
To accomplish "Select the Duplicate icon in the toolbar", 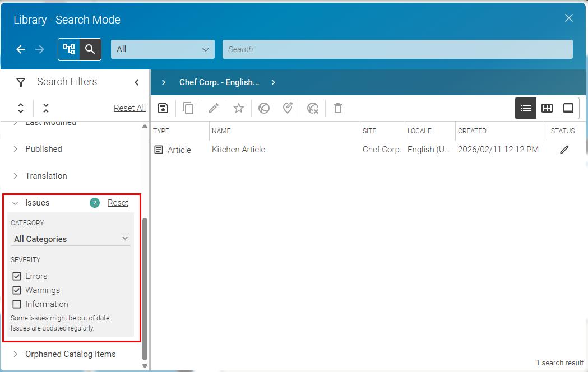I will click(188, 108).
